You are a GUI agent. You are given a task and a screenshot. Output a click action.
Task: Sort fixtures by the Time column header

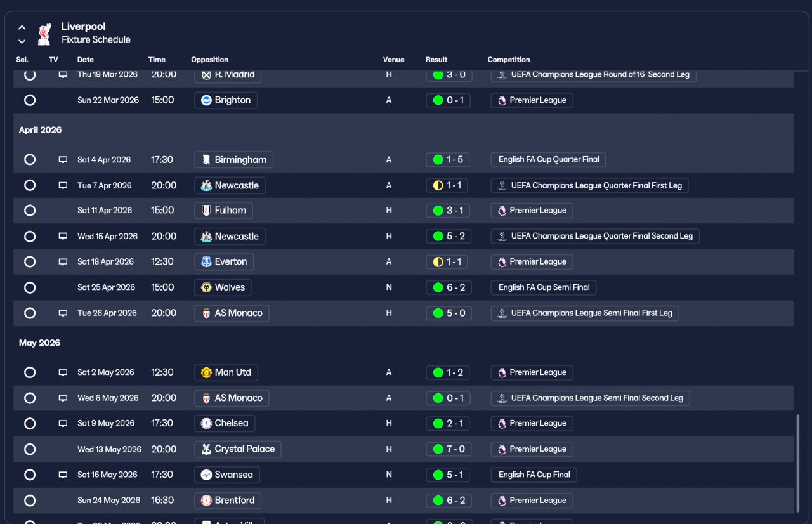point(157,60)
